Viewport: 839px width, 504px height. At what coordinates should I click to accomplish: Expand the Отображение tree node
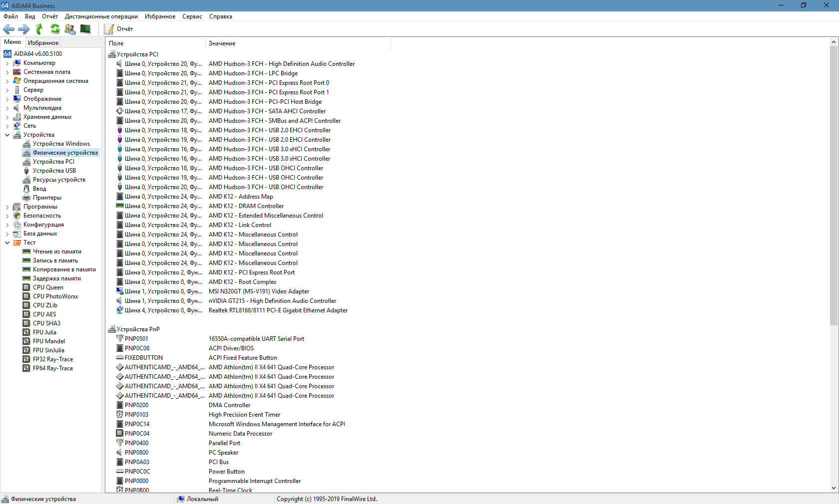point(7,99)
